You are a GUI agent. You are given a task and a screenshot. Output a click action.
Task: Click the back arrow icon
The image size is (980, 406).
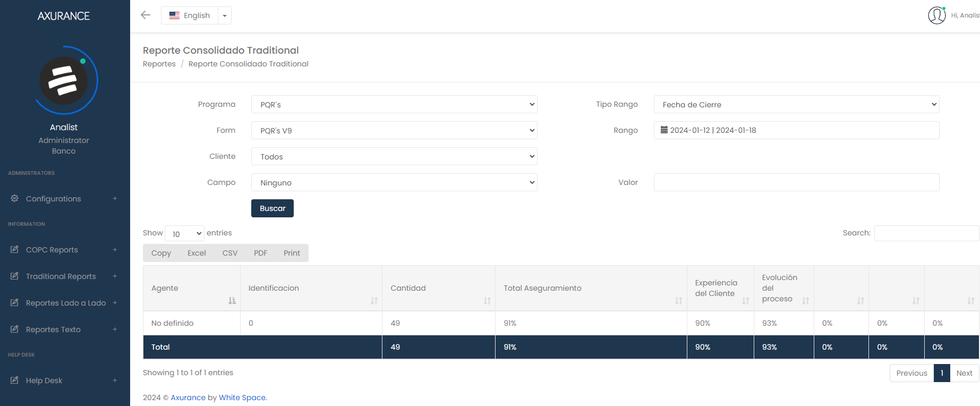click(x=146, y=15)
